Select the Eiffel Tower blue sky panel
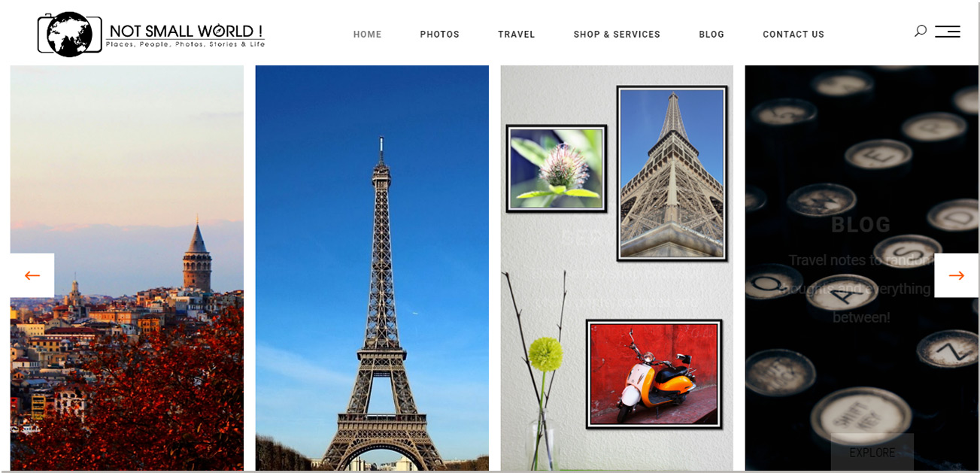The image size is (980, 473). [x=372, y=268]
